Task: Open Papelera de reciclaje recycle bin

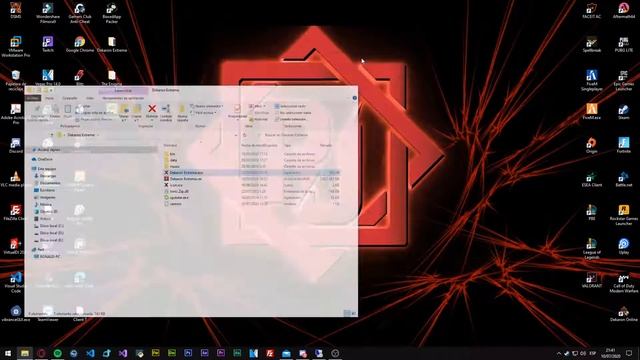Action: coord(16,80)
